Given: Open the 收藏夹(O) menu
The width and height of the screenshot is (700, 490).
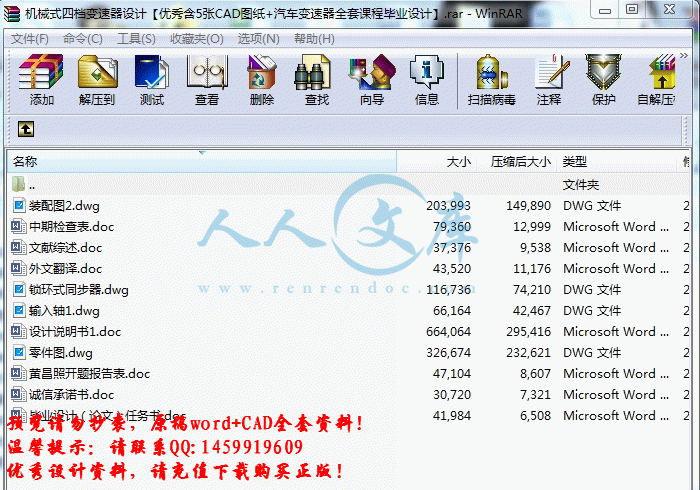Looking at the screenshot, I should click(x=196, y=39).
